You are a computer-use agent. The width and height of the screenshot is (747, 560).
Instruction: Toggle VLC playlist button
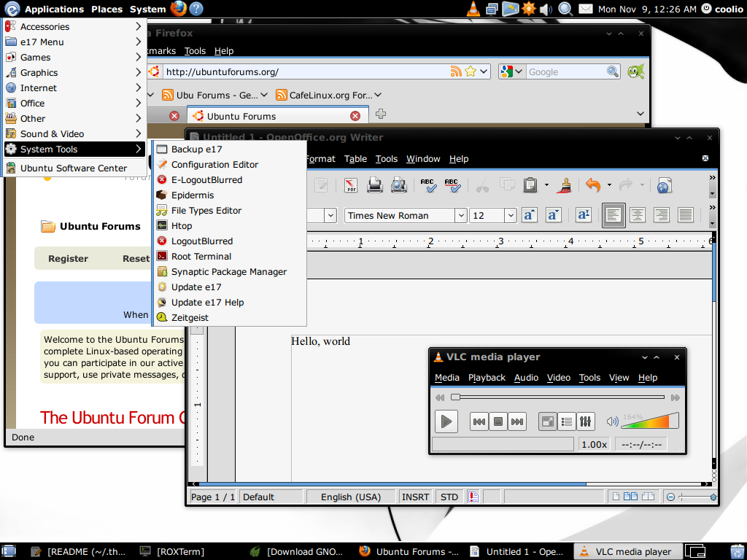[x=566, y=421]
